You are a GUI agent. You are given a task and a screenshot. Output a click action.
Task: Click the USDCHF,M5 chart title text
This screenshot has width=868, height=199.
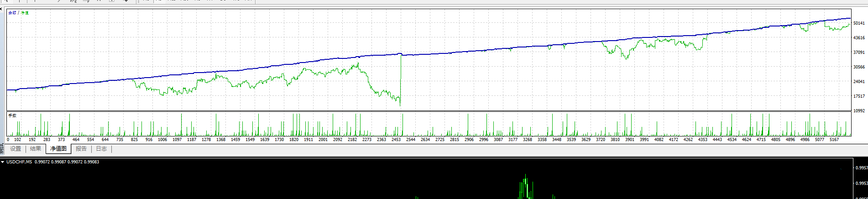tap(19, 162)
